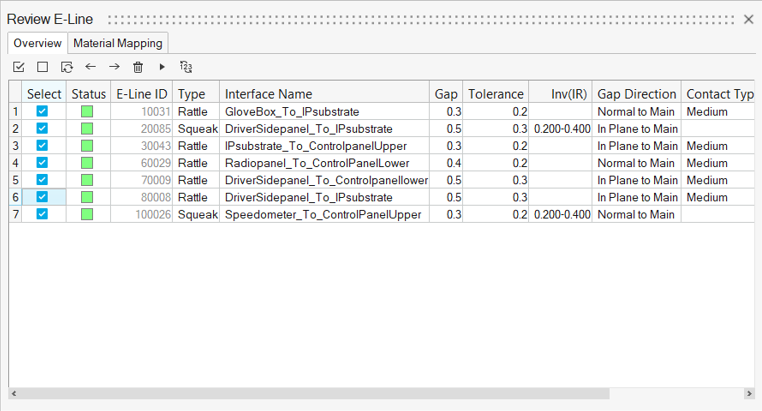Click the renumber E-Line IDs icon

[x=186, y=67]
